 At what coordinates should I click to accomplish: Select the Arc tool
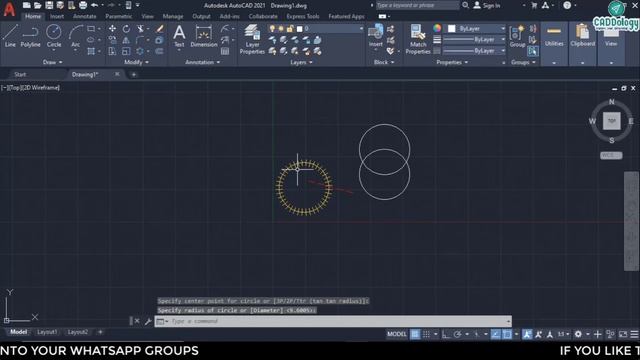coord(76,36)
